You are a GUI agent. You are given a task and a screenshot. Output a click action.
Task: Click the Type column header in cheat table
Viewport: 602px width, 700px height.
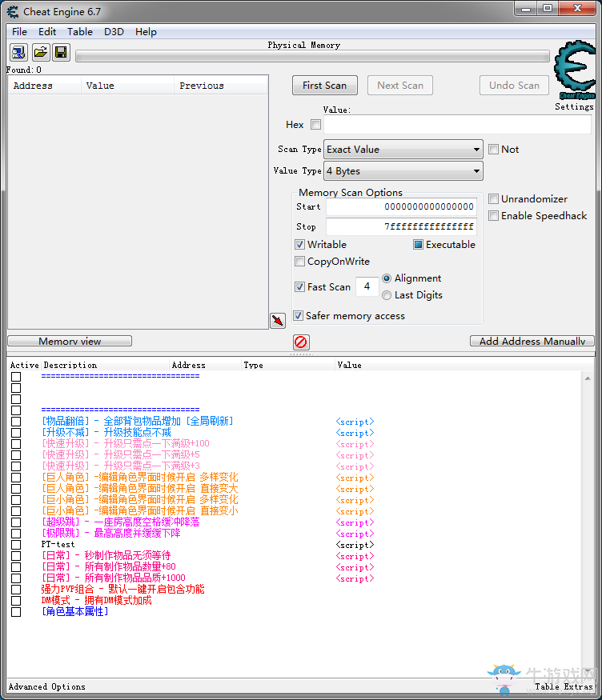[x=288, y=365]
